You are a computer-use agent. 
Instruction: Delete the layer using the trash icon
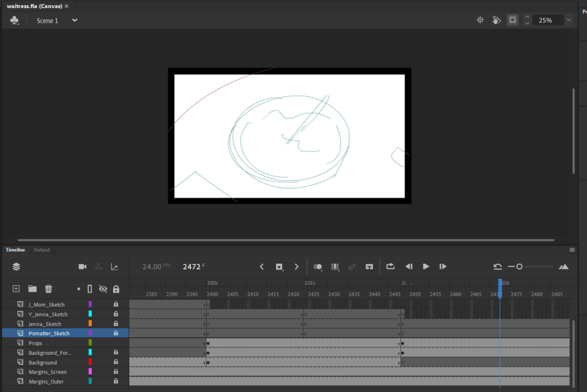point(49,289)
